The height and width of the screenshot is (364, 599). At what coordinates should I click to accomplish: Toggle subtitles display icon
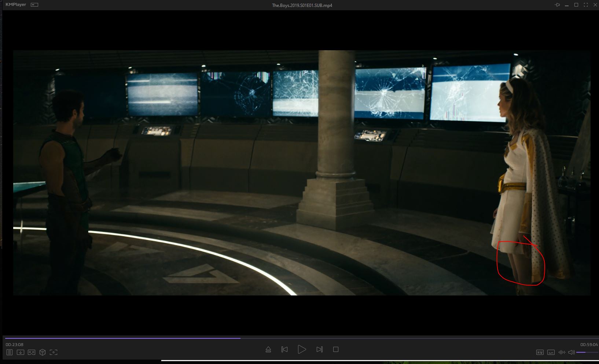[551, 352]
